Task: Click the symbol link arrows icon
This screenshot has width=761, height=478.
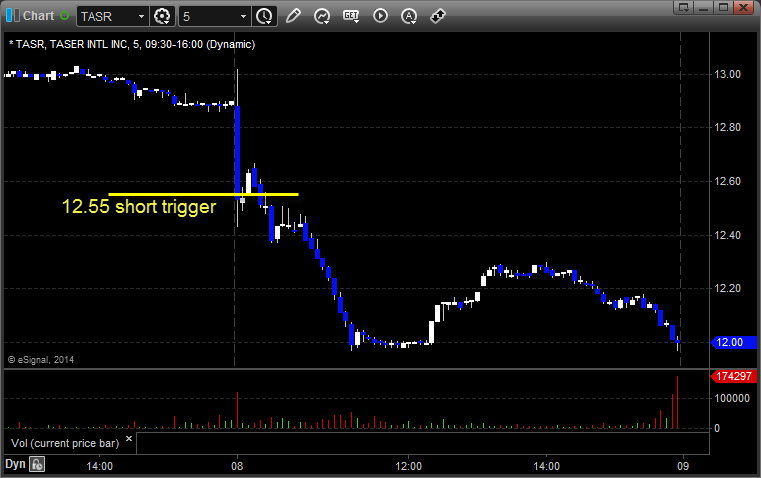Action: click(x=438, y=16)
